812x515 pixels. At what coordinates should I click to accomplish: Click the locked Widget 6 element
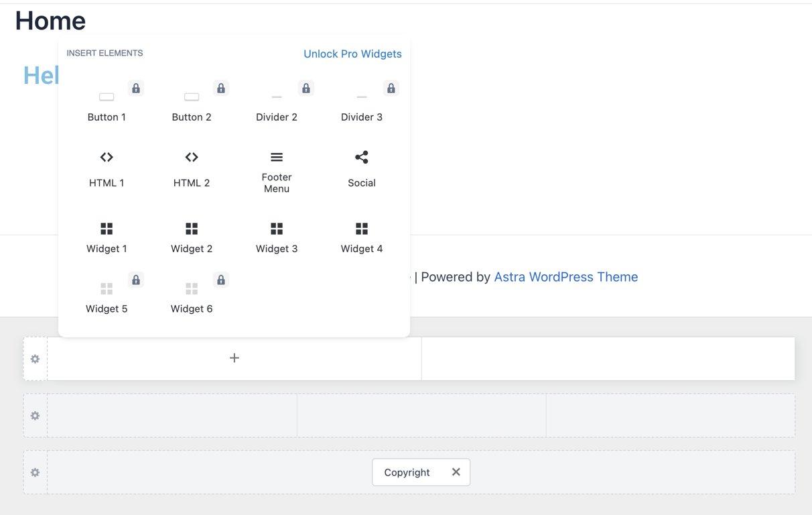tap(192, 295)
